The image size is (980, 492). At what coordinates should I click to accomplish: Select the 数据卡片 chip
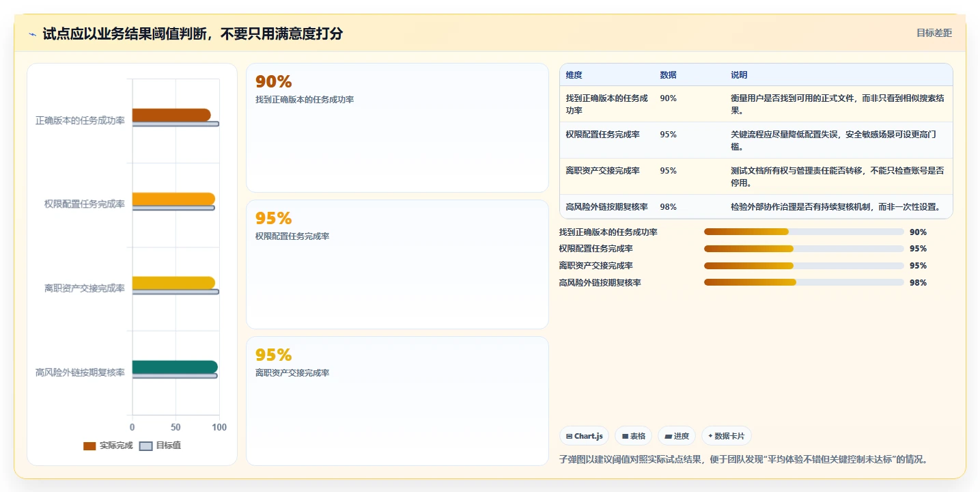[727, 436]
